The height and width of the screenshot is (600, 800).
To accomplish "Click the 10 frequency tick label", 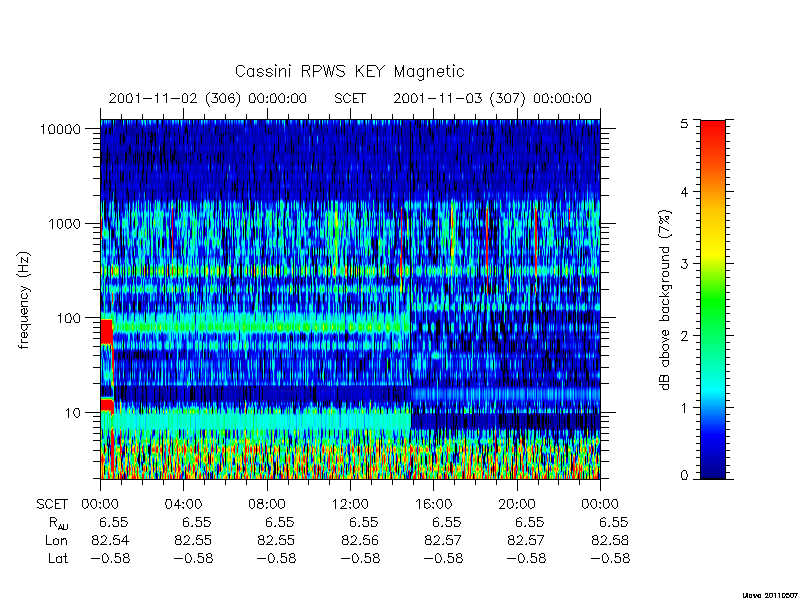I will pos(73,413).
